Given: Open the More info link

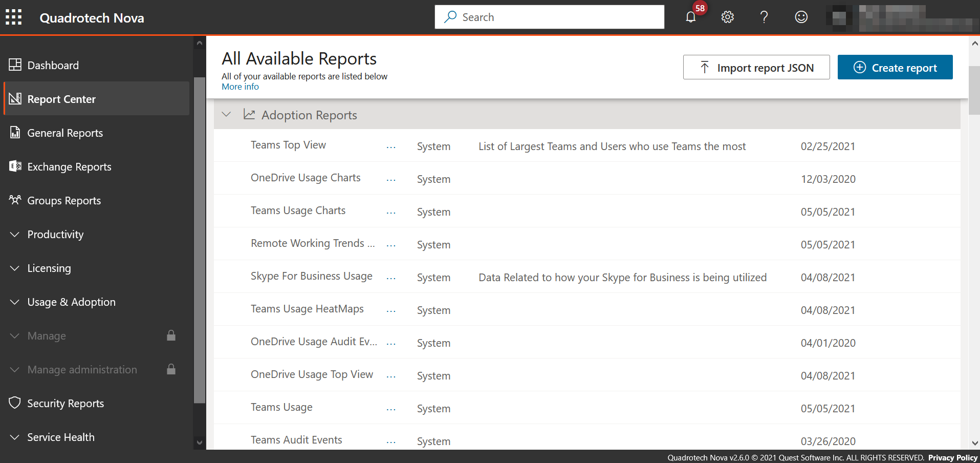Looking at the screenshot, I should [240, 87].
